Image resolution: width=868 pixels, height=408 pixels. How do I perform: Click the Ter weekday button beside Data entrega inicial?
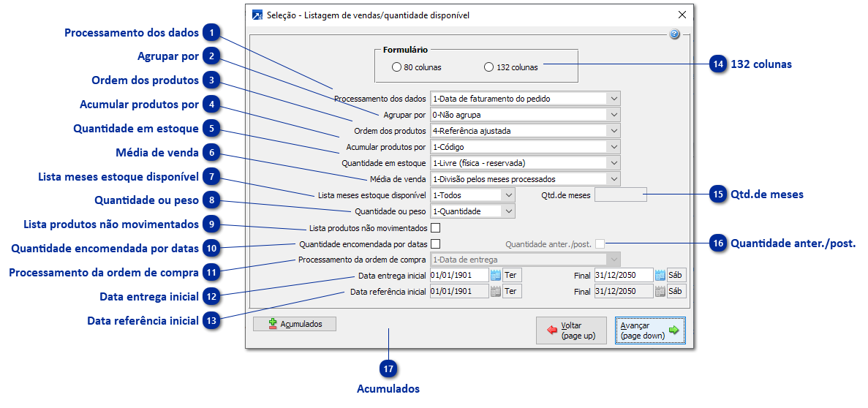click(512, 275)
